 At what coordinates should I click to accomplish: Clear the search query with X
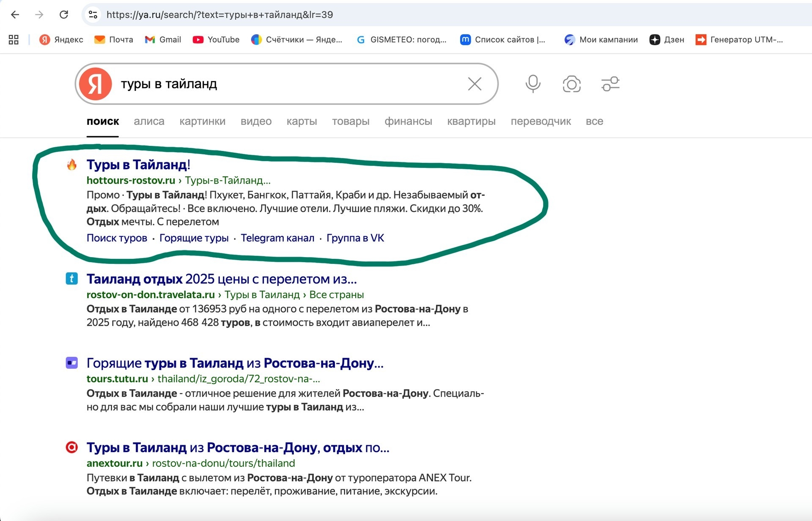(x=475, y=84)
